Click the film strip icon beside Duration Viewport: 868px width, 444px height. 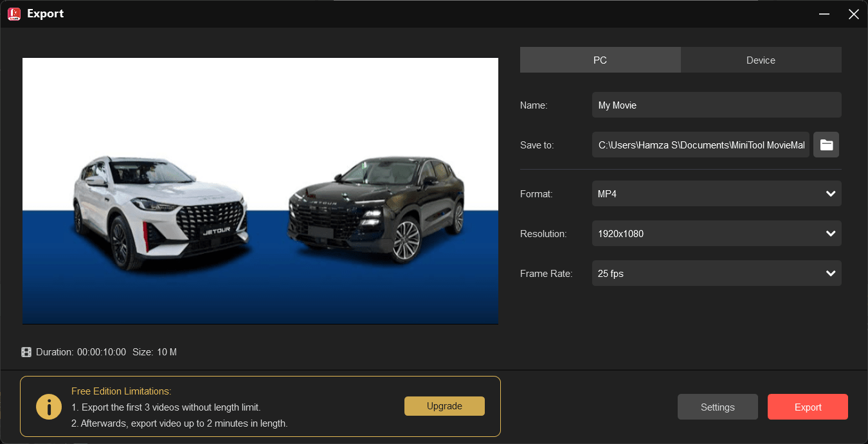pyautogui.click(x=26, y=352)
